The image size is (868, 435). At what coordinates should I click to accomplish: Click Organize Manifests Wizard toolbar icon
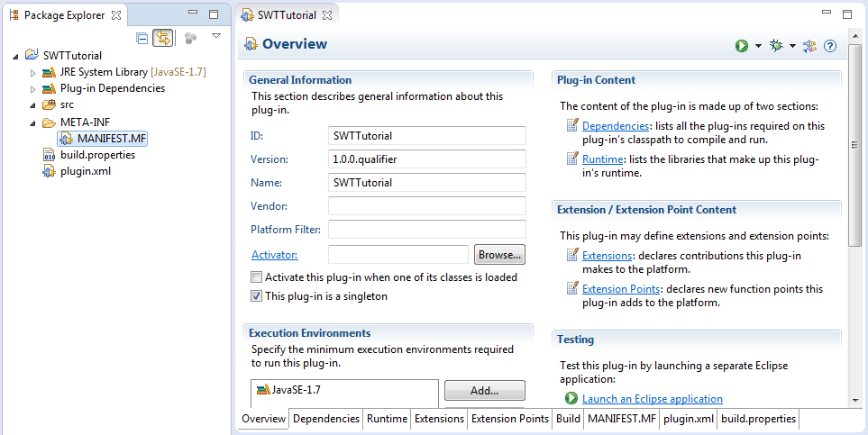coord(810,46)
